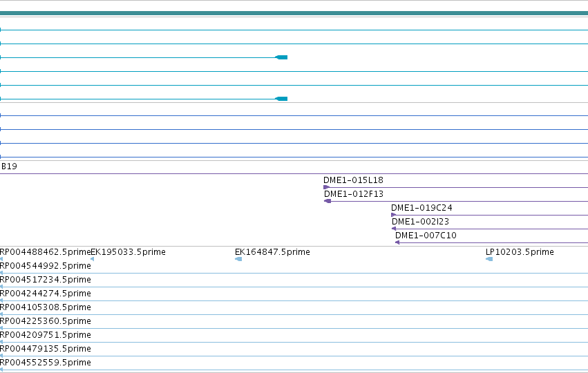Viewport: 588px width, 373px height.
Task: Select arrow glyph under DME1-019C24
Action: (x=393, y=215)
